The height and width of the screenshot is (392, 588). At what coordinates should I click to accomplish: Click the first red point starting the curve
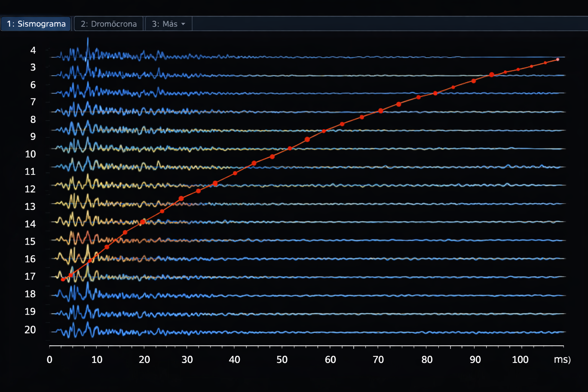pos(63,279)
